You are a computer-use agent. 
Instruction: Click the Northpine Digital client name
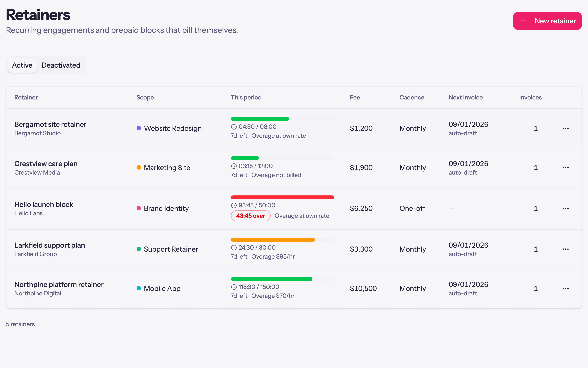38,294
